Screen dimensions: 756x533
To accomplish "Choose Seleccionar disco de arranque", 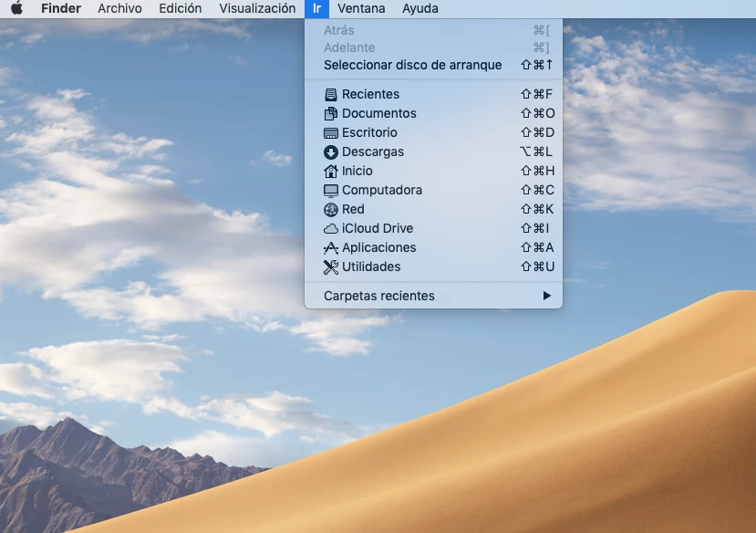I will click(433, 65).
